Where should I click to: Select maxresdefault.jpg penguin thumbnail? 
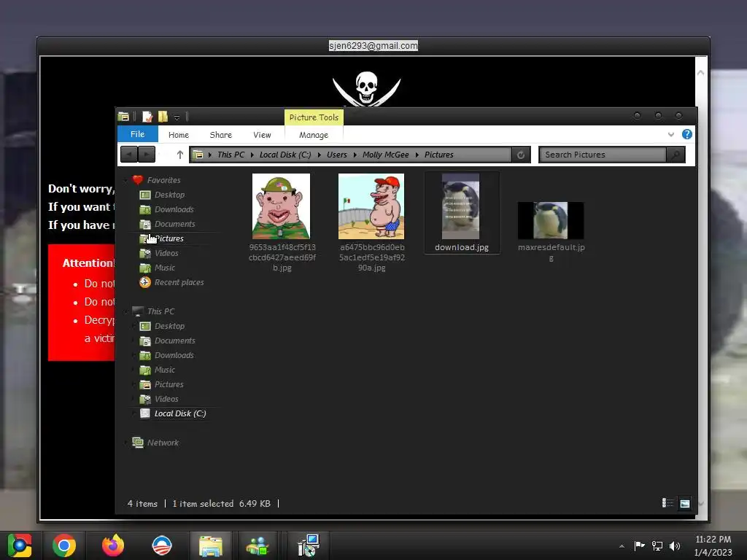[551, 220]
